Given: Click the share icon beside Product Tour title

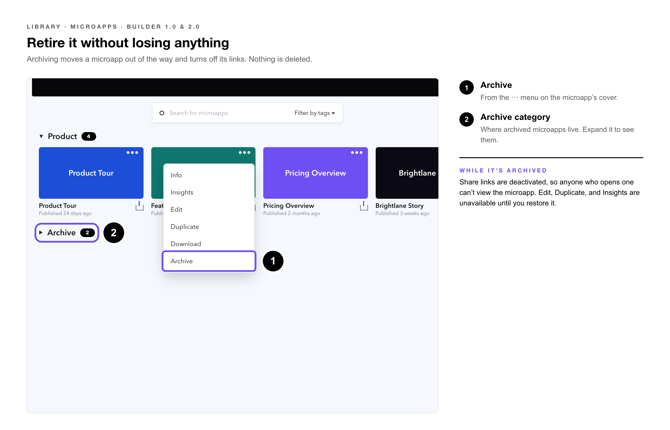Looking at the screenshot, I should click(x=139, y=206).
